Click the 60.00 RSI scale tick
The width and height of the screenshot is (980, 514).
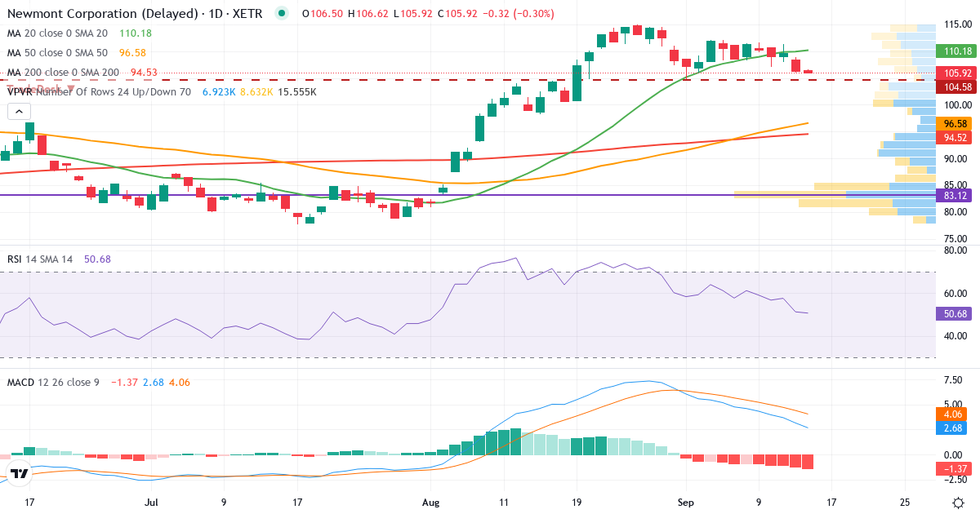(x=956, y=294)
